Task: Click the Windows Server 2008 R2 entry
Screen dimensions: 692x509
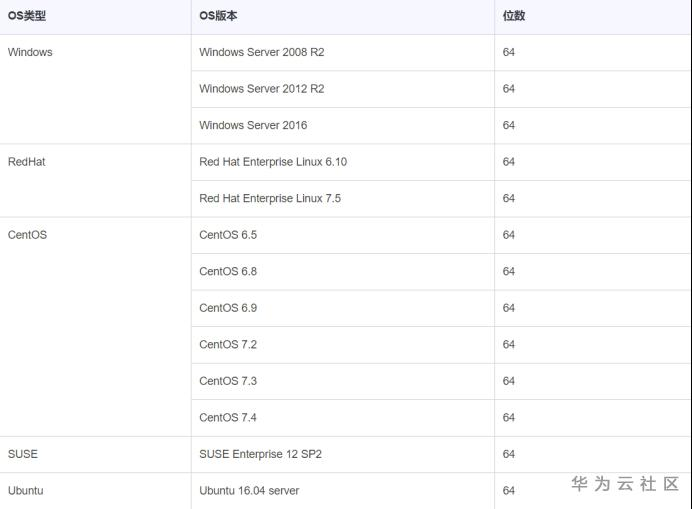Action: tap(261, 52)
